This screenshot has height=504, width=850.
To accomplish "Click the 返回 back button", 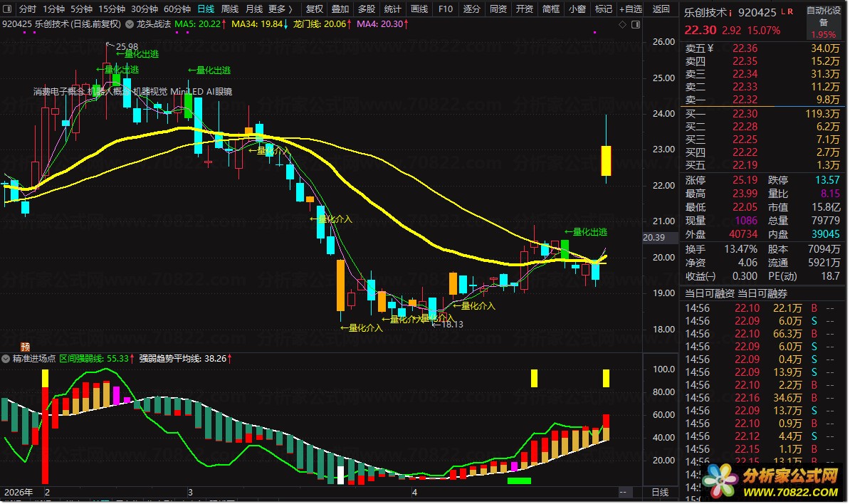I will (x=661, y=9).
